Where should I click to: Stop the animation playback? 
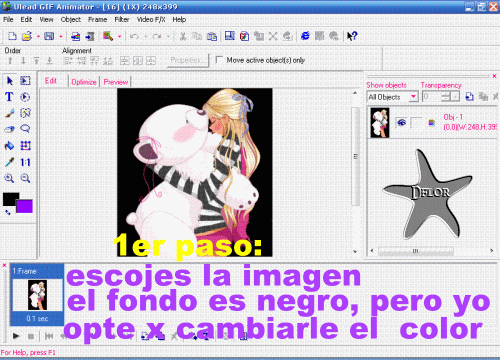(31, 336)
